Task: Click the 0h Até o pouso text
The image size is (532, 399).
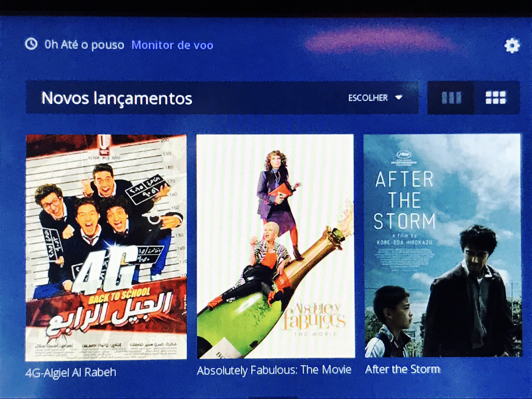Action: (84, 45)
